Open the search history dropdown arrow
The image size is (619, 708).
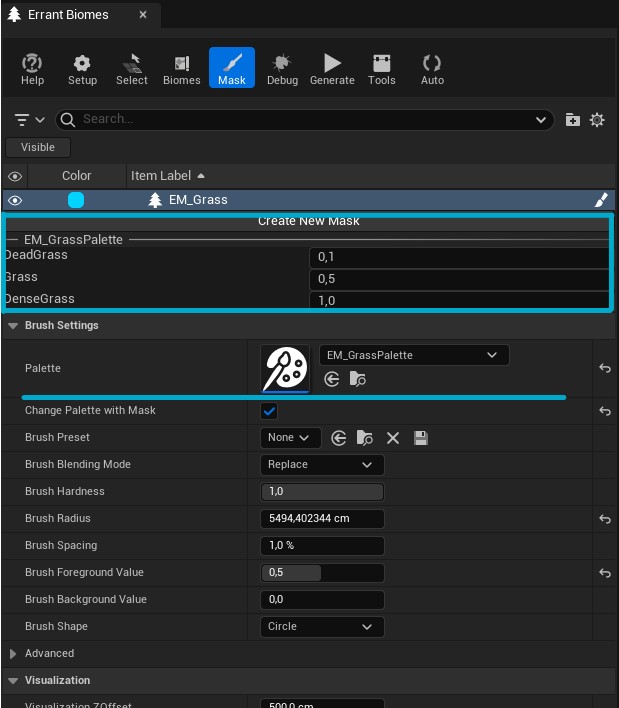pyautogui.click(x=540, y=120)
